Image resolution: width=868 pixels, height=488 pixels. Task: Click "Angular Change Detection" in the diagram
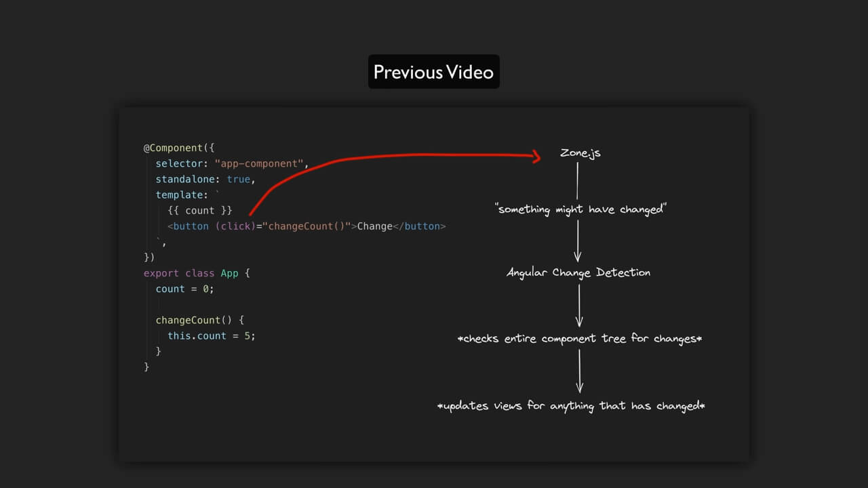pos(578,272)
